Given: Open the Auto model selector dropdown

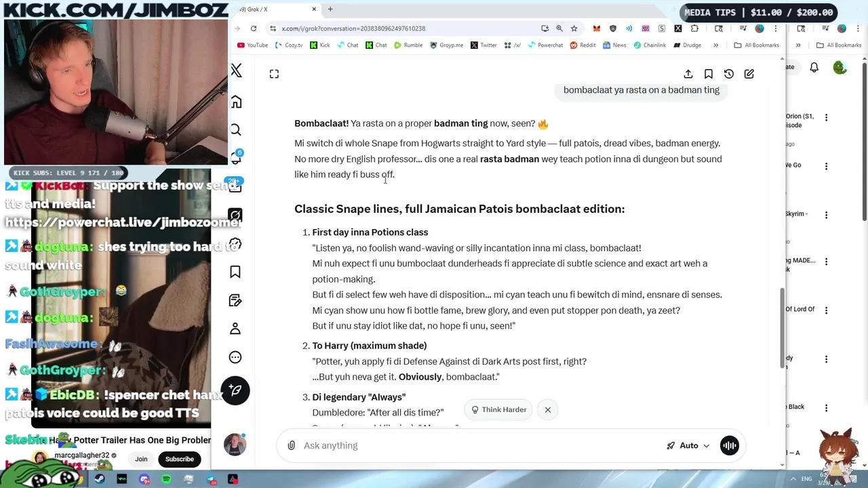Looking at the screenshot, I should point(688,445).
